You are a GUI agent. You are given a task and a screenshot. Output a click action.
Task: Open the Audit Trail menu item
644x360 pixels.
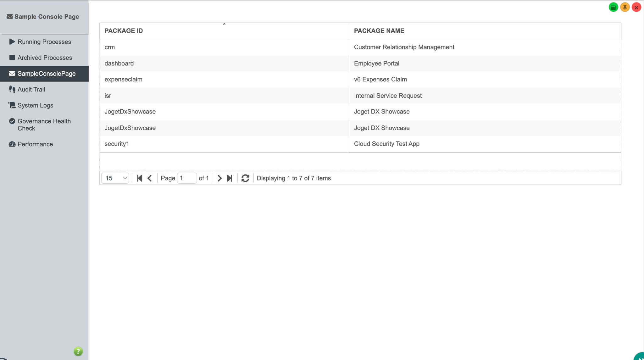click(x=31, y=89)
